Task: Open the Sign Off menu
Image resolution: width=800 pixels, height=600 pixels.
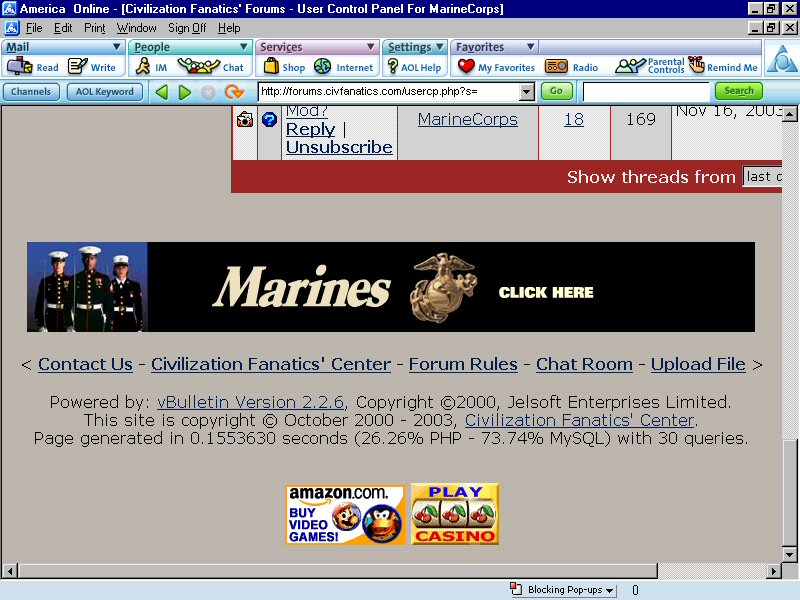Action: point(187,28)
